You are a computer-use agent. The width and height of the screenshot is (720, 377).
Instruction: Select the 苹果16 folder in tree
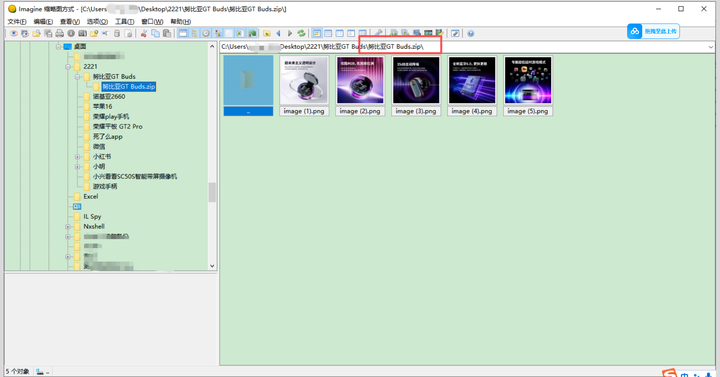pos(102,107)
